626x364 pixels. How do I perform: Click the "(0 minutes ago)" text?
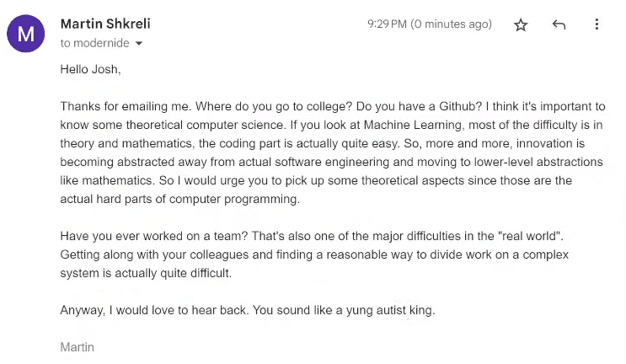tap(451, 24)
